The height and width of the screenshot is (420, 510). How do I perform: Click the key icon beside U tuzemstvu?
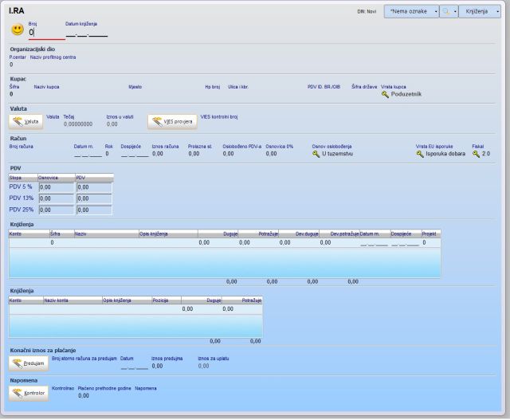pos(316,154)
